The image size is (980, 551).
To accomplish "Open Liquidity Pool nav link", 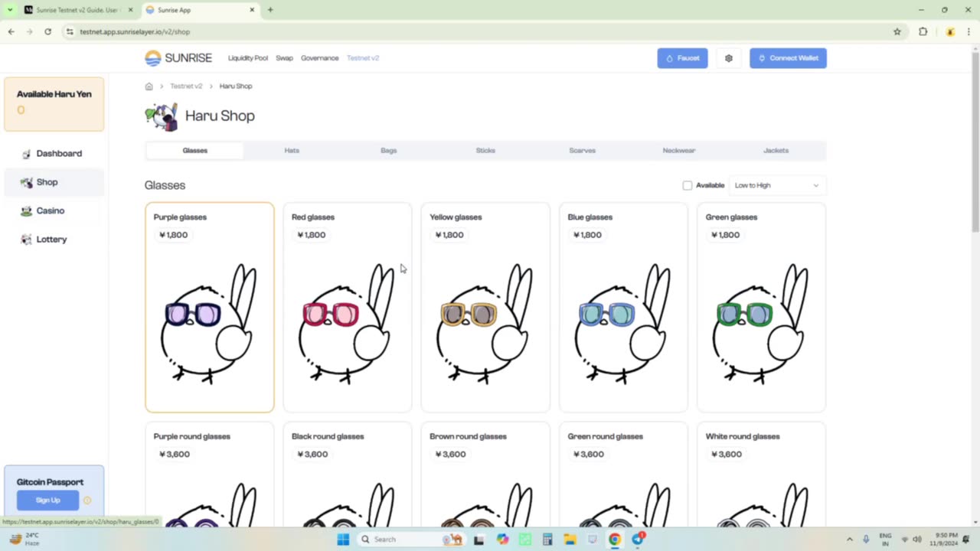I will point(248,58).
